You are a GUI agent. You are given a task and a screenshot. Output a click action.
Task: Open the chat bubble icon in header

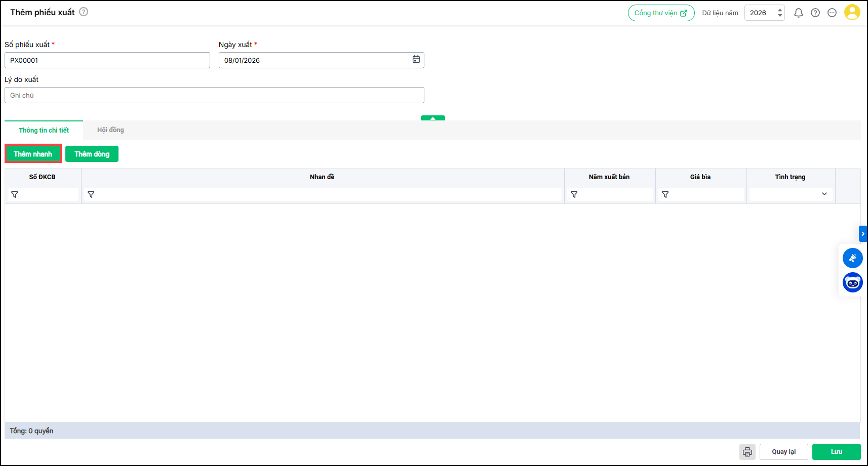832,13
